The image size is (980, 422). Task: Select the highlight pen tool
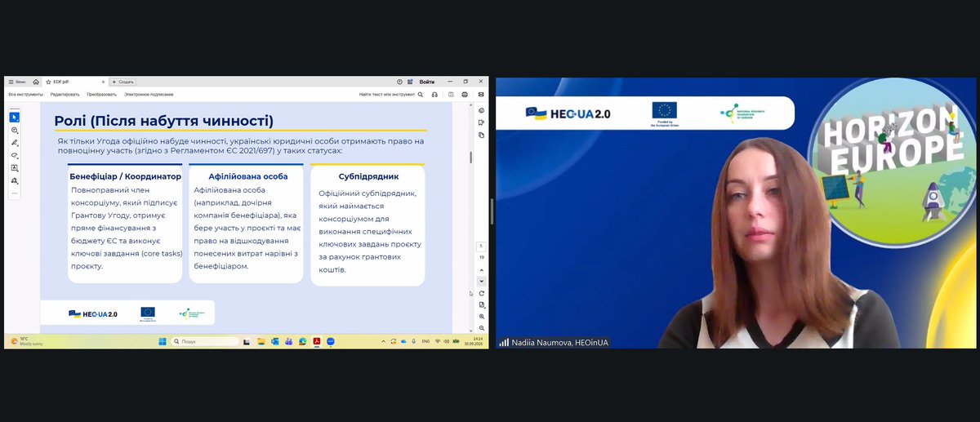(15, 143)
